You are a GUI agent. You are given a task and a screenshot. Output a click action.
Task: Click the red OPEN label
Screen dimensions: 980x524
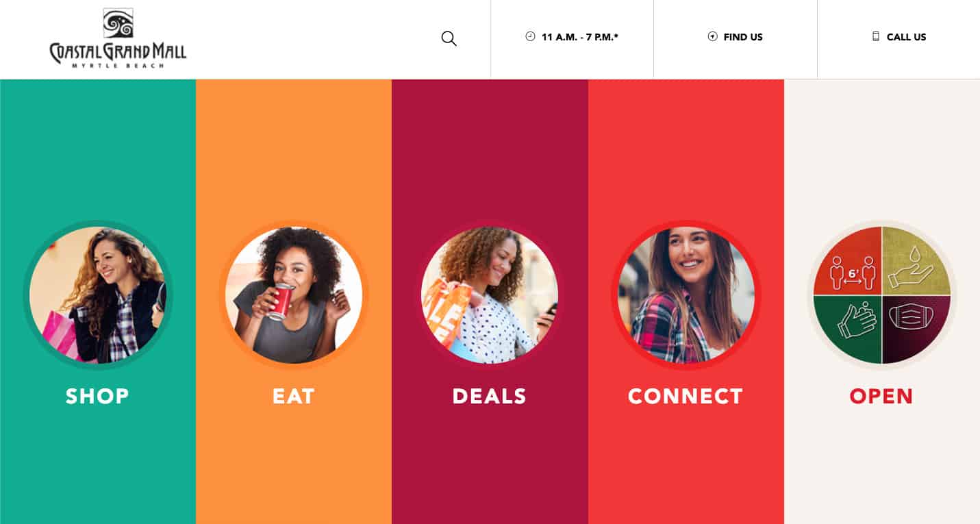881,396
